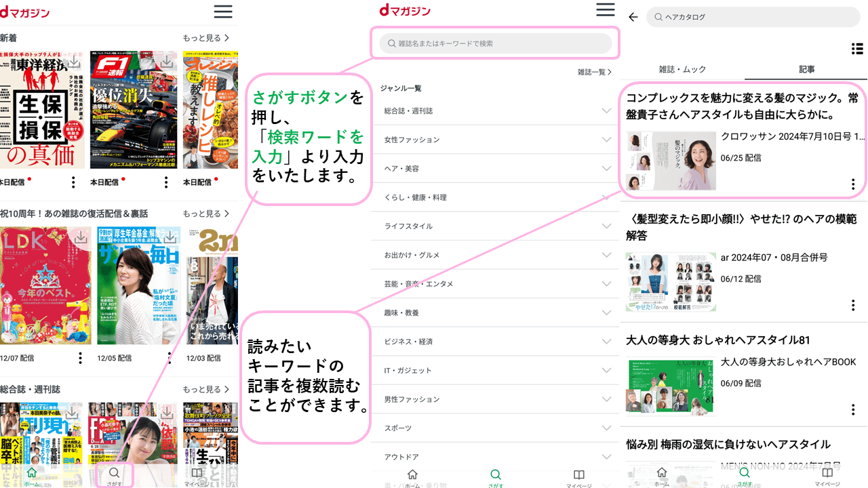Open options for 大人の等身大おしゃれヘアBOOK article

(x=853, y=409)
